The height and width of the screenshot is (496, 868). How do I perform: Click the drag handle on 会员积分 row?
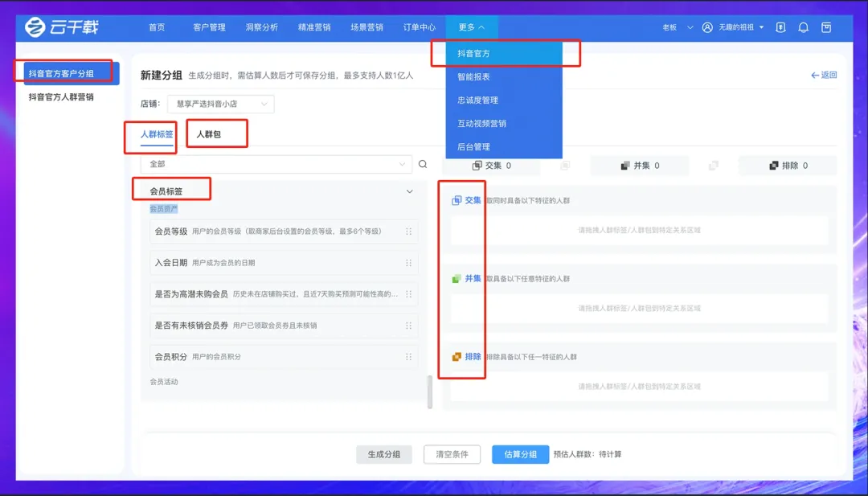click(x=408, y=357)
